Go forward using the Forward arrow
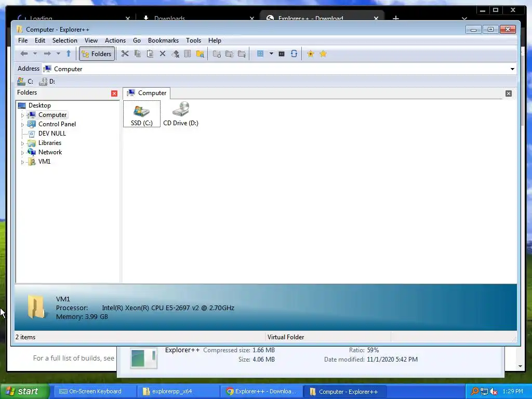 tap(47, 54)
